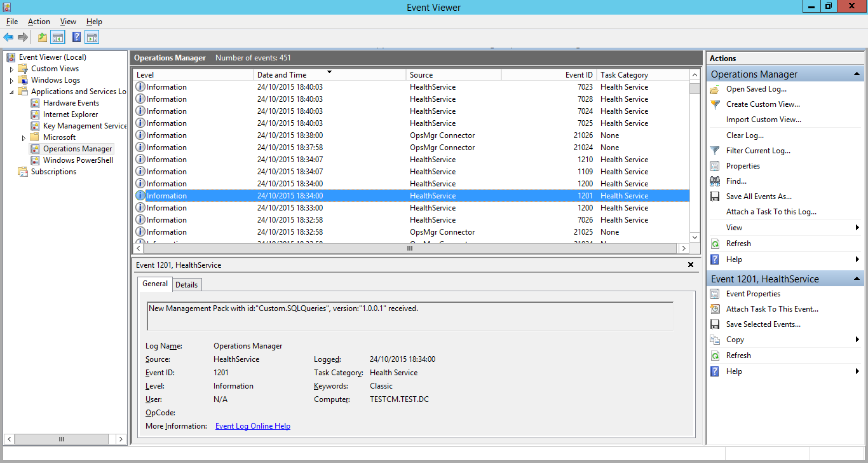Viewport: 868px width, 463px height.
Task: Click the Event ID column header
Action: (x=549, y=75)
